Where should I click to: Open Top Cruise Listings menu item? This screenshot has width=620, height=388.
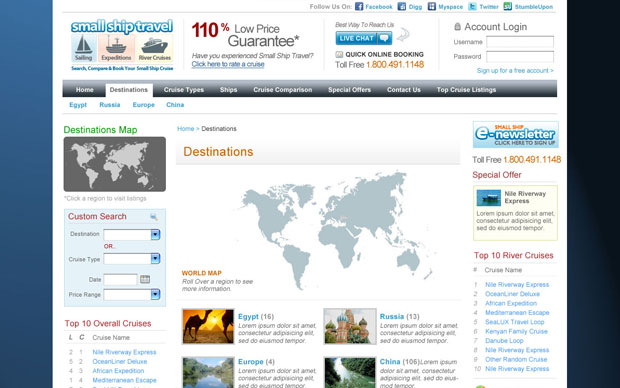pos(466,90)
